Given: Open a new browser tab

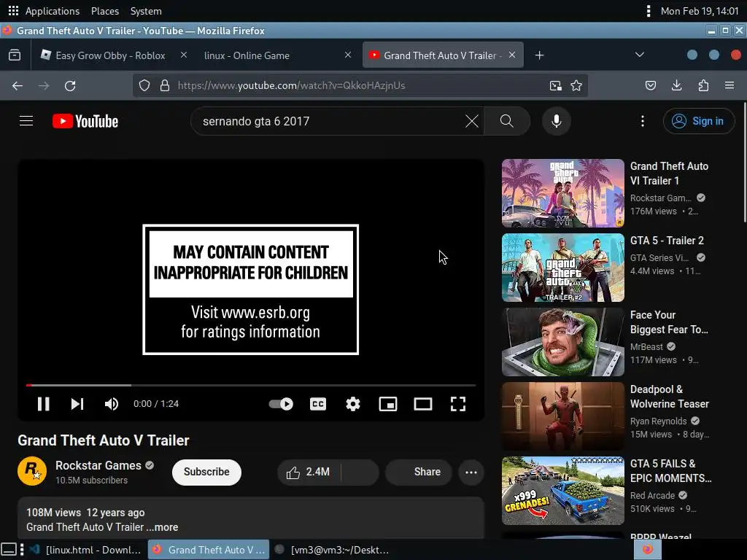Looking at the screenshot, I should click(539, 55).
